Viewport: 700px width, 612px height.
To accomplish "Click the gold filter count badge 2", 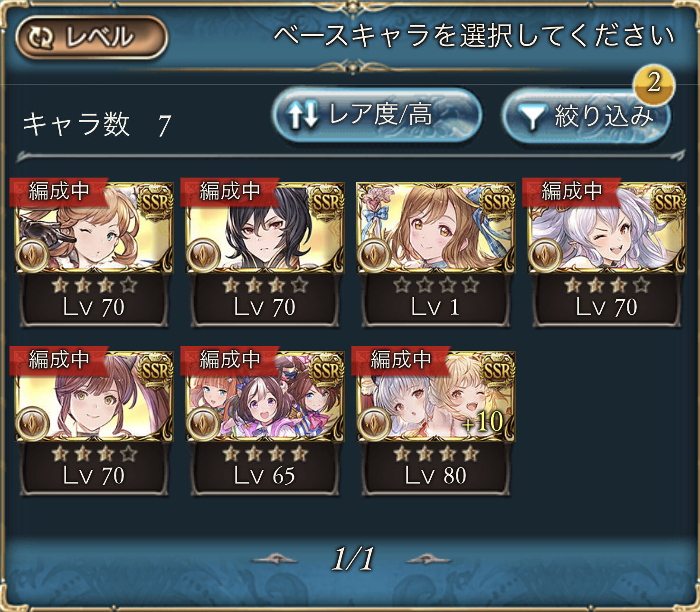I will point(654,83).
